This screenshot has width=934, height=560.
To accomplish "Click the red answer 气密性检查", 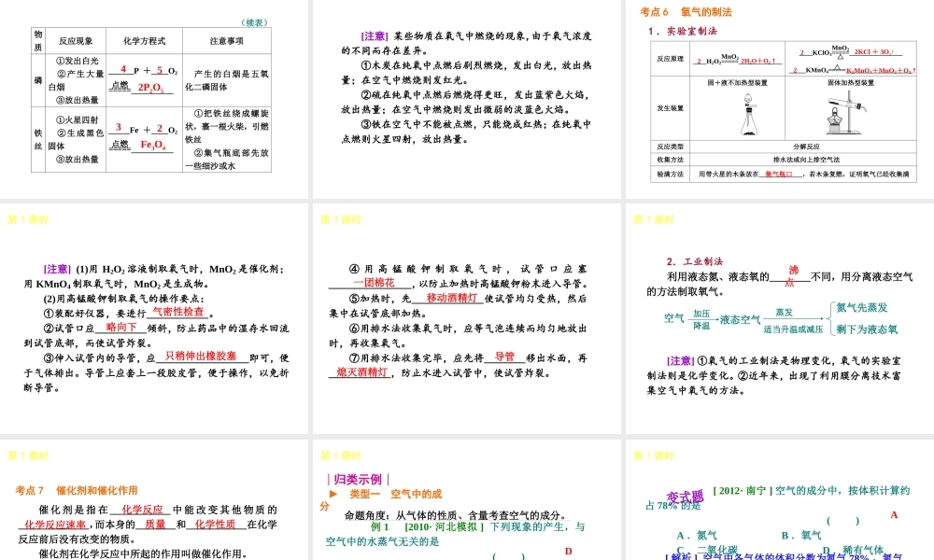I will click(178, 311).
